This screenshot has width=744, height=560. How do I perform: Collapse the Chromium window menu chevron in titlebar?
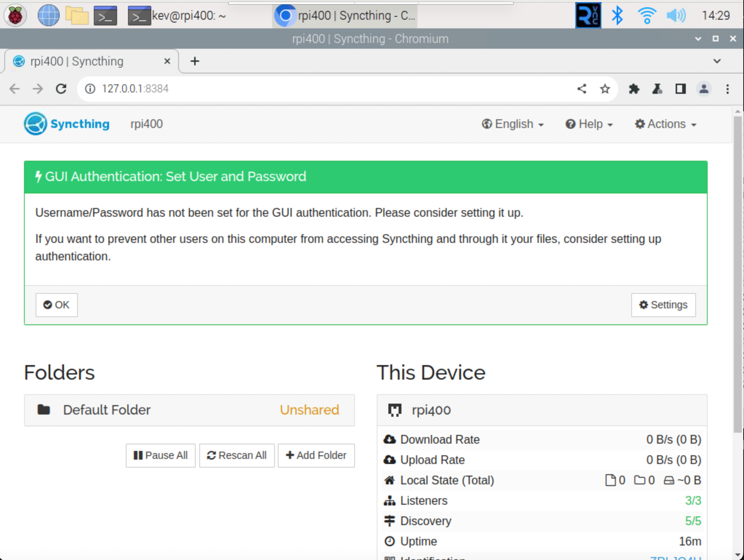698,39
